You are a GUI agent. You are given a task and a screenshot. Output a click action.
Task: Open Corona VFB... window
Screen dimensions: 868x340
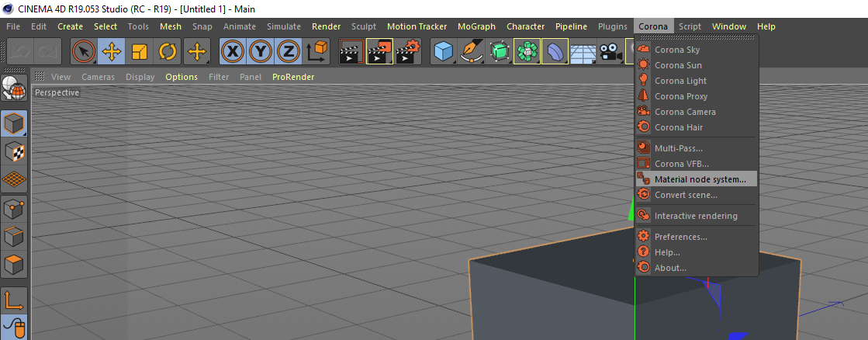[697, 164]
